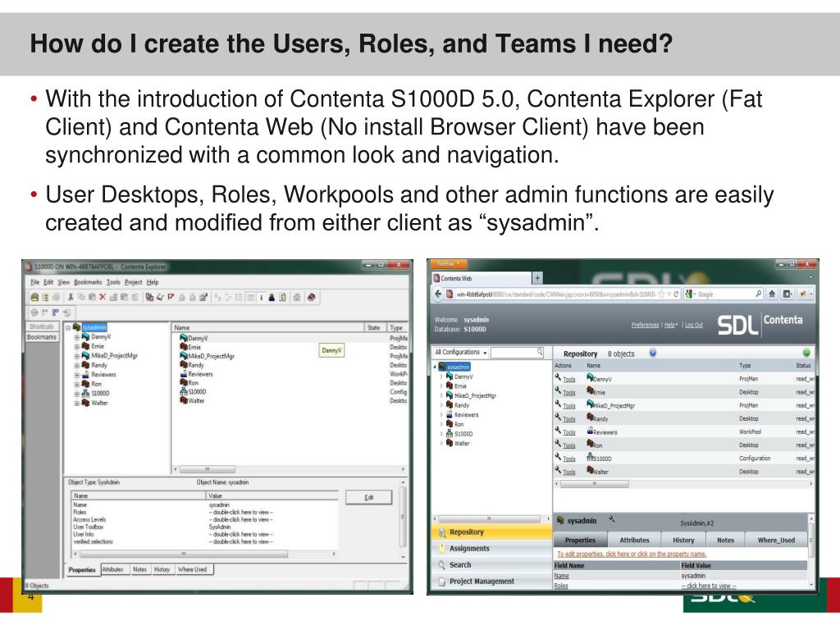Switch to Where Used tab in Contenta Explorer
This screenshot has height=630, width=840.
pos(192,569)
